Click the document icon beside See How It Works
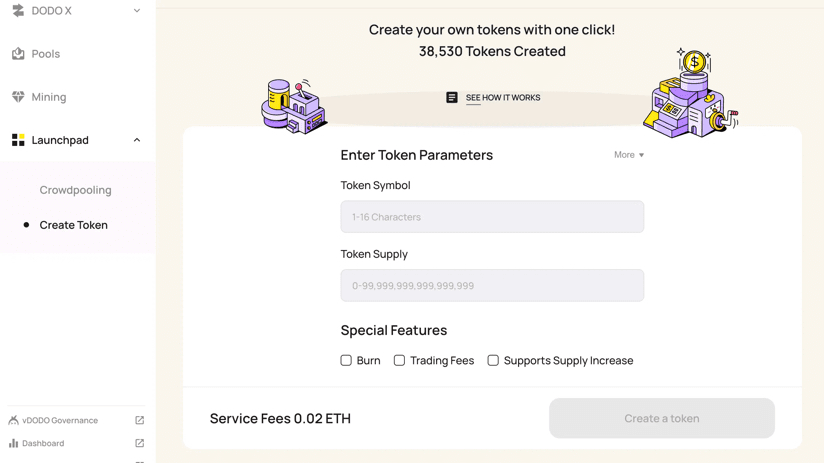Image resolution: width=824 pixels, height=463 pixels. [452, 97]
